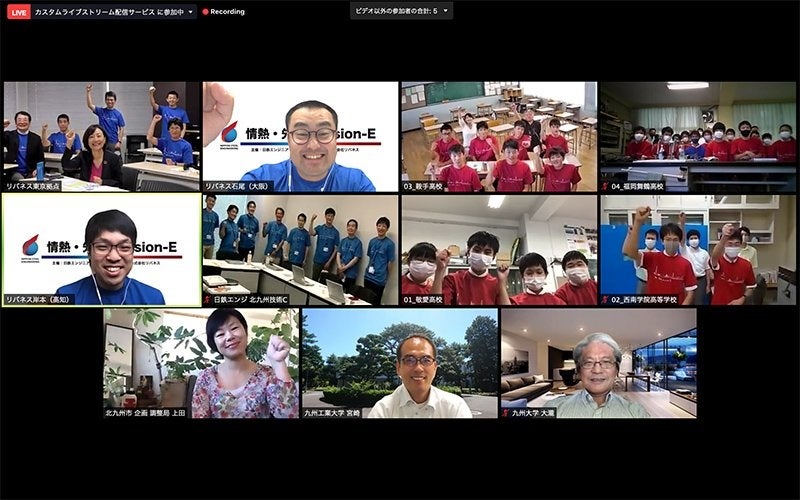Click the red LIVE badge

click(x=18, y=12)
